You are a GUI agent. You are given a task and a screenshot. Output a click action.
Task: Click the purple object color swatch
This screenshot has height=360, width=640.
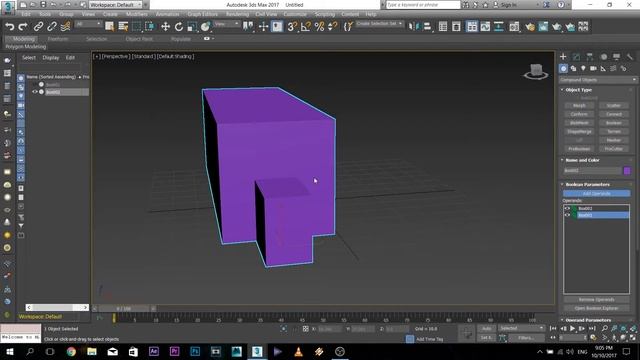pos(627,171)
